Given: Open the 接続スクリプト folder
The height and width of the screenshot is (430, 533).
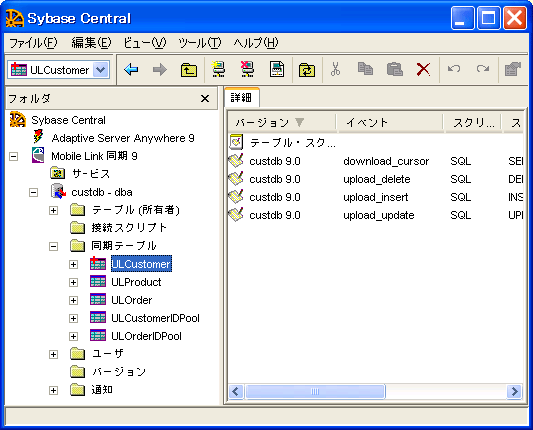Looking at the screenshot, I should point(129,227).
